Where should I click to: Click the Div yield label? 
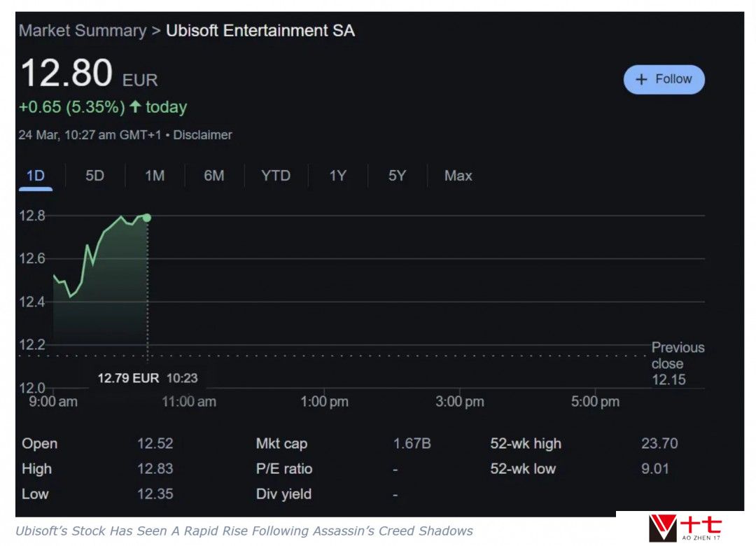point(283,494)
